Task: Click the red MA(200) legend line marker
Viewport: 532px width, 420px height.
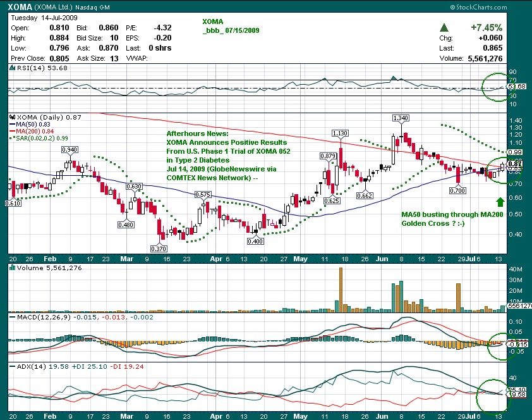Action: point(13,132)
